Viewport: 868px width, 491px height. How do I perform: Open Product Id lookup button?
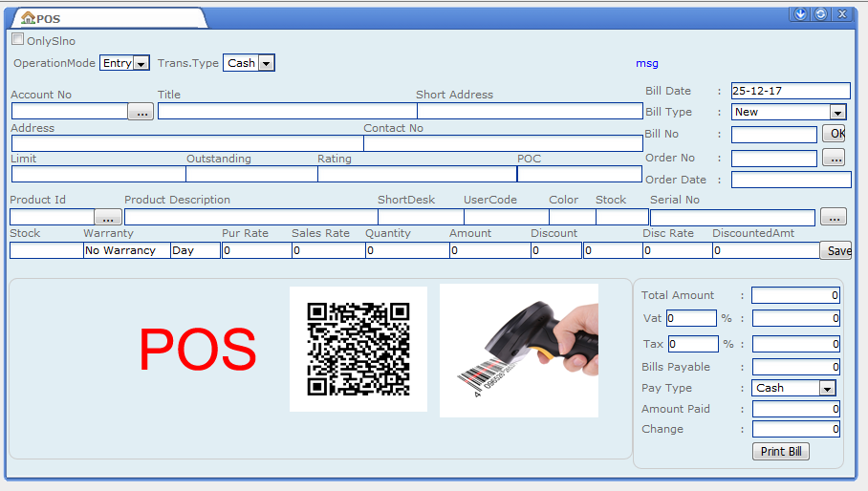(108, 216)
